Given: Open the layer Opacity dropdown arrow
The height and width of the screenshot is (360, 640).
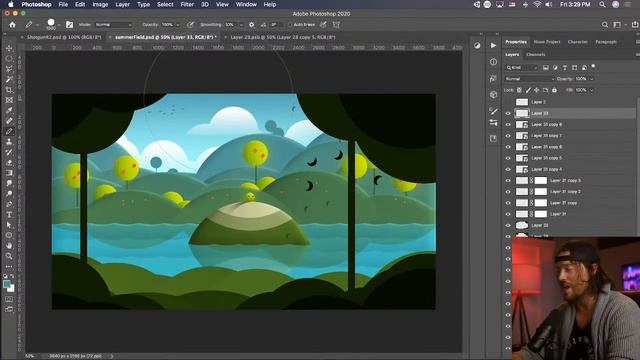Looking at the screenshot, I should click(x=591, y=79).
